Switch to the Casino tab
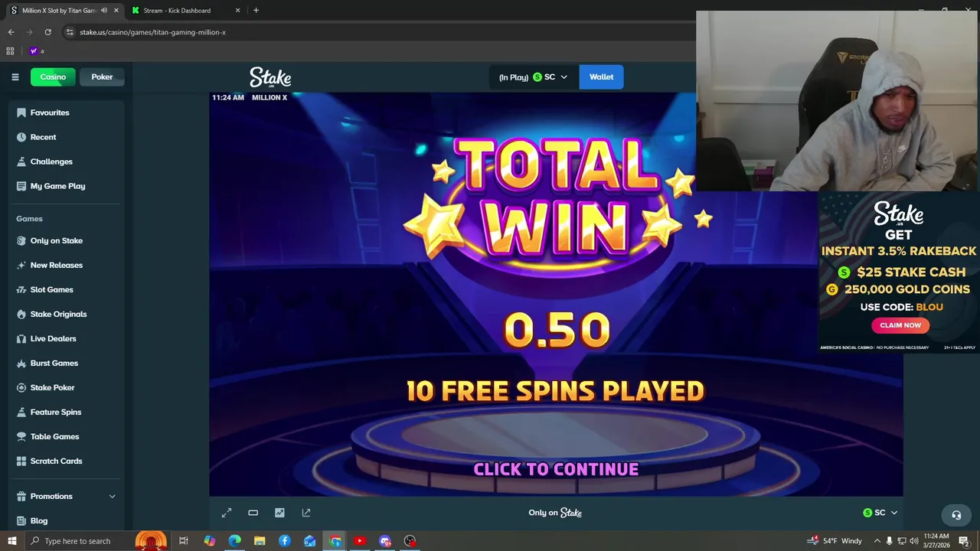 coord(53,77)
